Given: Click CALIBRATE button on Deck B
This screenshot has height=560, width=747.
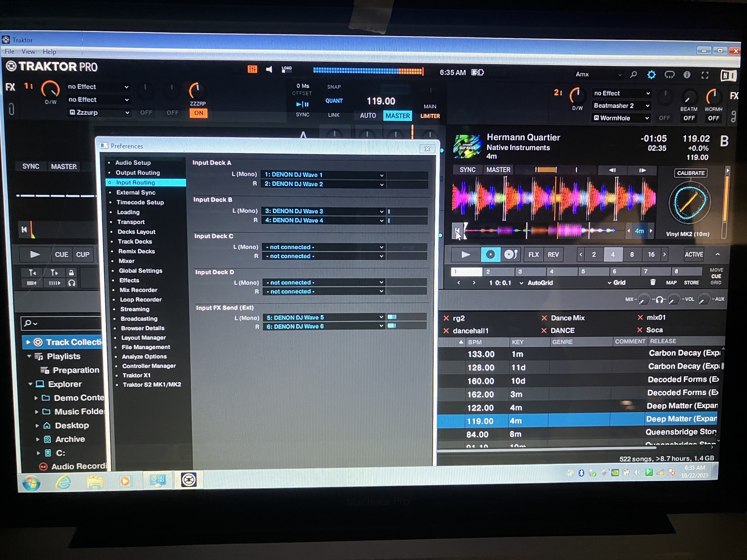Looking at the screenshot, I should [x=691, y=173].
